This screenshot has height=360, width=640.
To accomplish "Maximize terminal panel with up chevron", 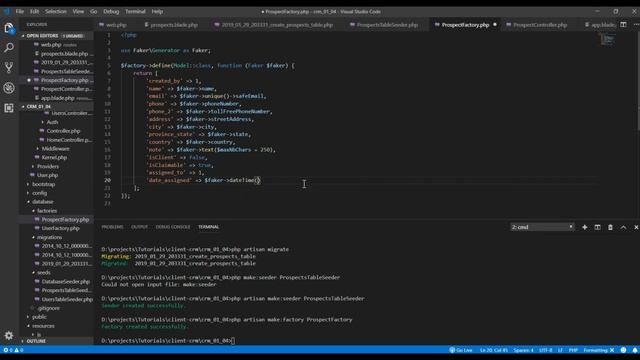I will coord(623,227).
